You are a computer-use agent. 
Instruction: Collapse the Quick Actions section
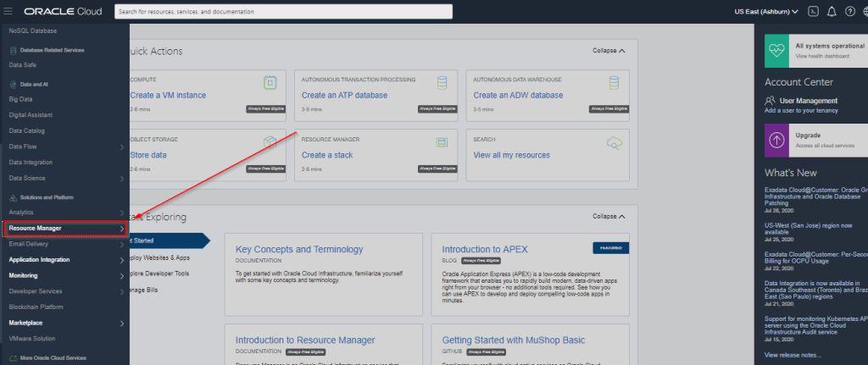point(609,50)
